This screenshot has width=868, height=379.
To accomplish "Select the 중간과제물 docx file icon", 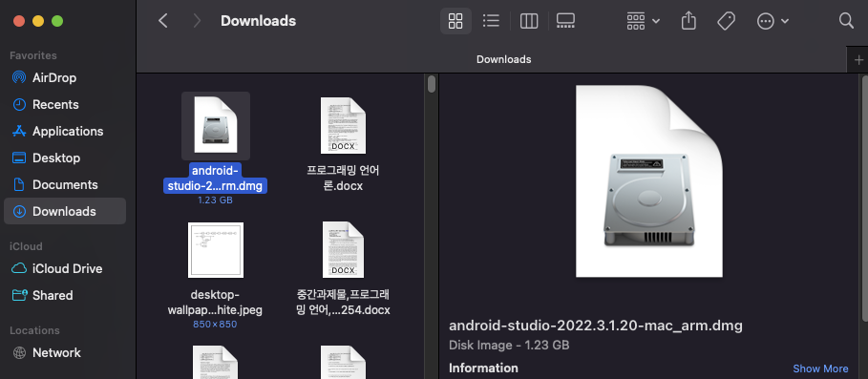I will (x=343, y=250).
